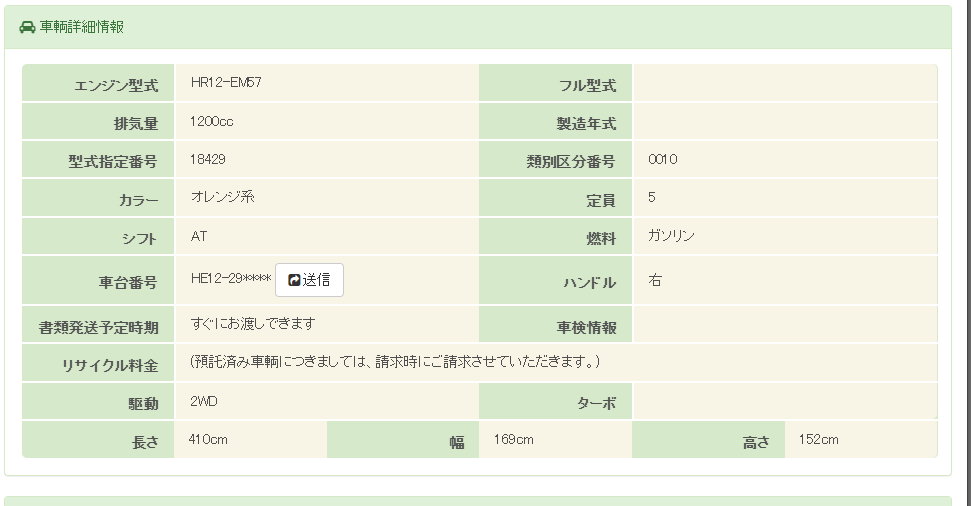Click the car icon in the section header
971x506 pixels.
27,27
